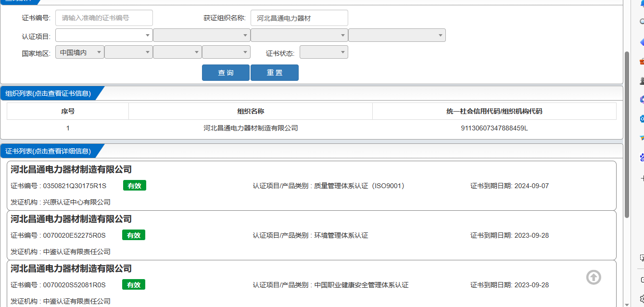The height and width of the screenshot is (307, 644).
Task: Click the 序号 column header
Action: (68, 111)
